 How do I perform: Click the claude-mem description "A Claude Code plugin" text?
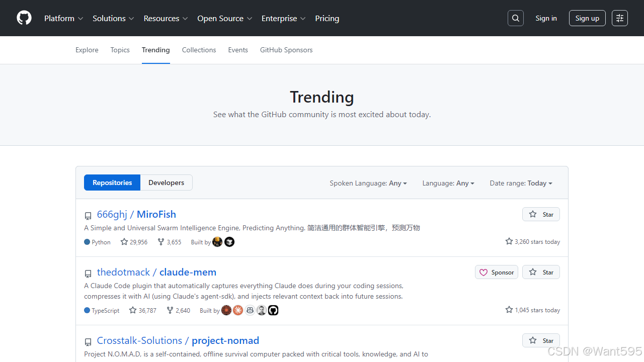click(244, 291)
